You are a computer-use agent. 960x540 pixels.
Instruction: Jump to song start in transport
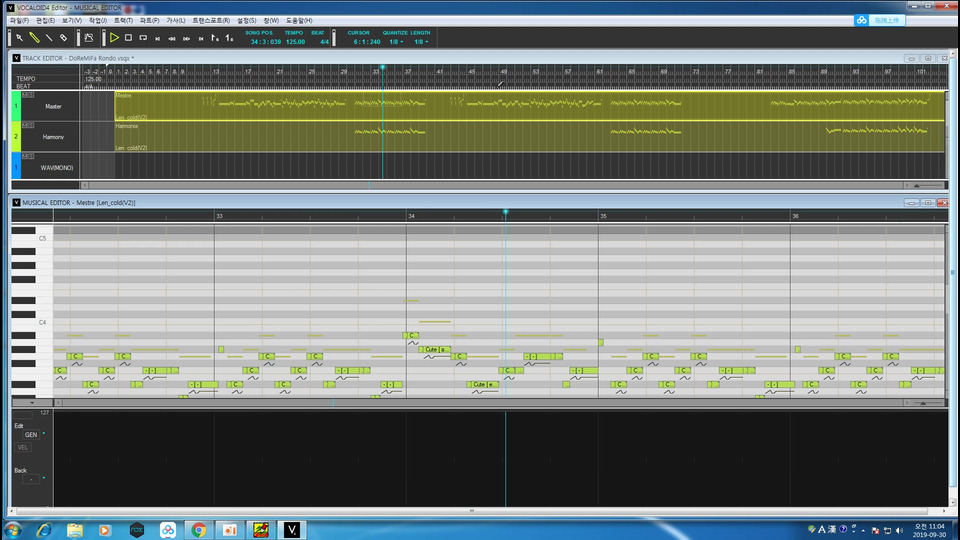157,39
